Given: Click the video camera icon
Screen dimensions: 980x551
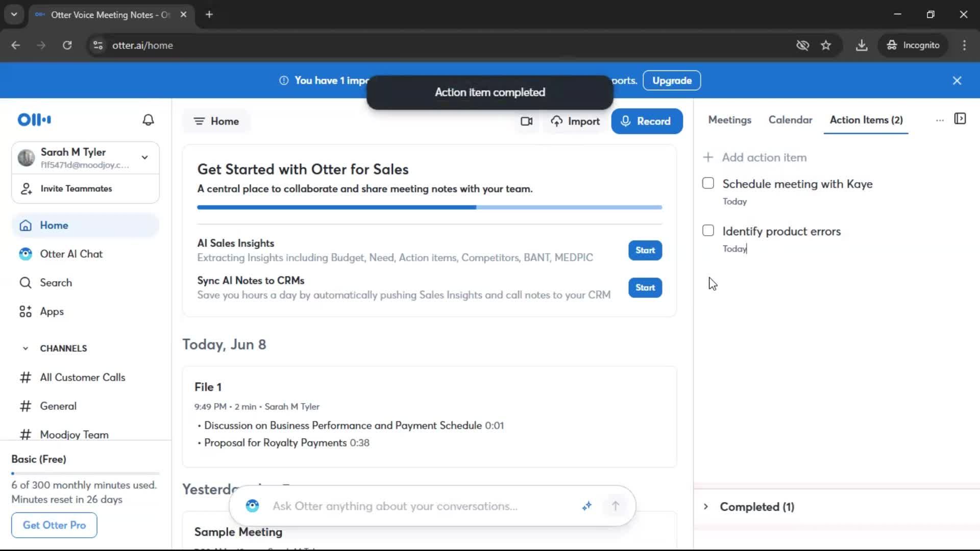Looking at the screenshot, I should [526, 121].
